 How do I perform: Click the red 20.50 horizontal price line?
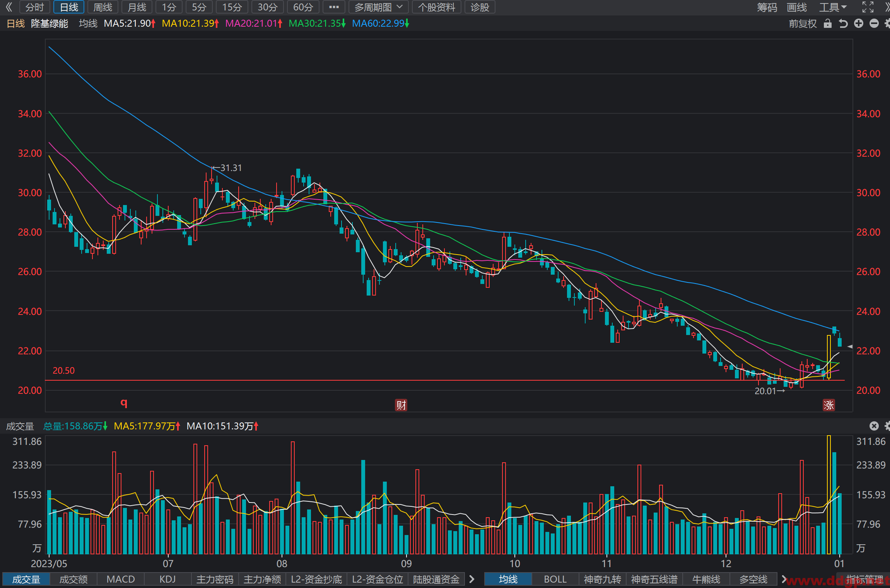coord(445,380)
